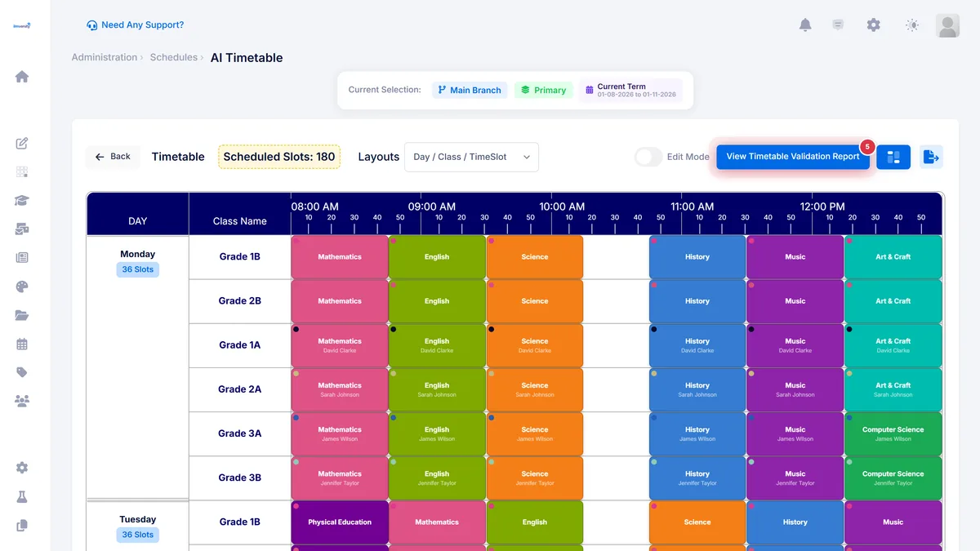Screen dimensions: 980x551
Task: Click the Grade 3A class name cell
Action: [x=239, y=433]
